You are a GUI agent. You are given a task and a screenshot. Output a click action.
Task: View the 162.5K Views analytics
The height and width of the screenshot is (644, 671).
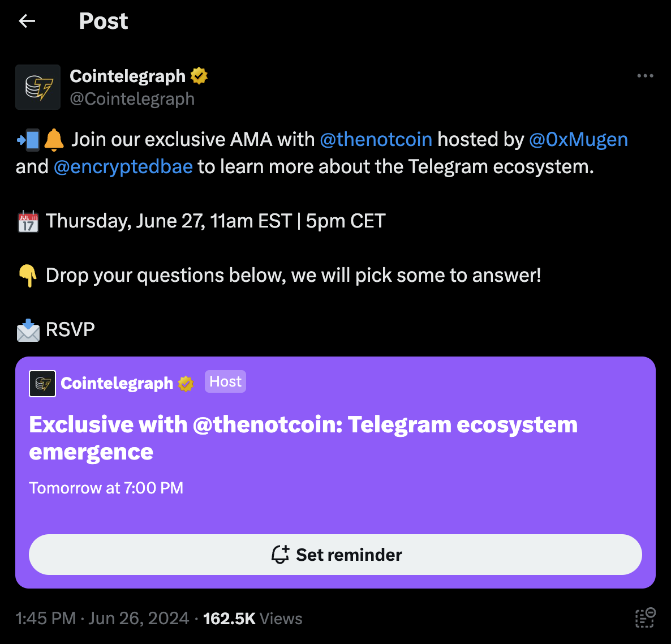click(x=252, y=619)
